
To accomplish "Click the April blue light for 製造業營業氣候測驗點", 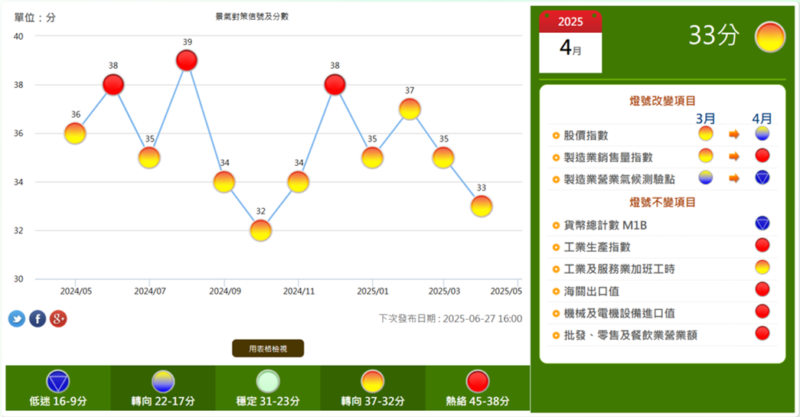I will (x=762, y=178).
